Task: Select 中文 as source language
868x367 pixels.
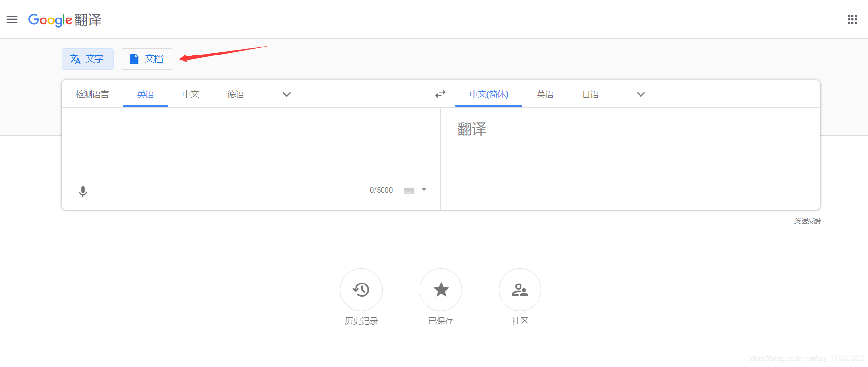Action: pos(191,94)
